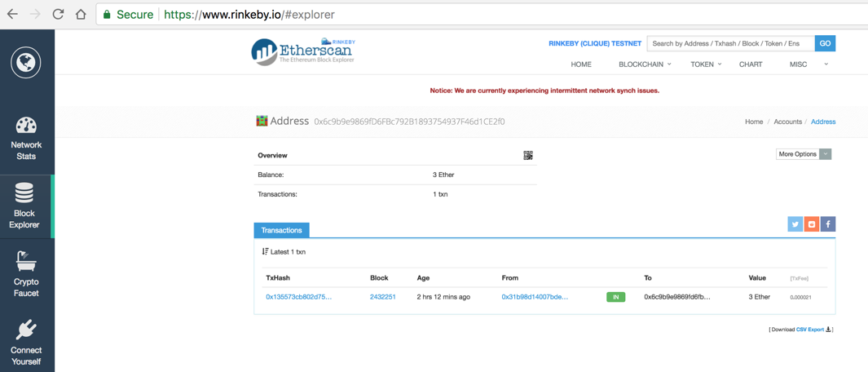Image resolution: width=868 pixels, height=372 pixels.
Task: Open Block Explorer database icon
Action: coord(24,193)
